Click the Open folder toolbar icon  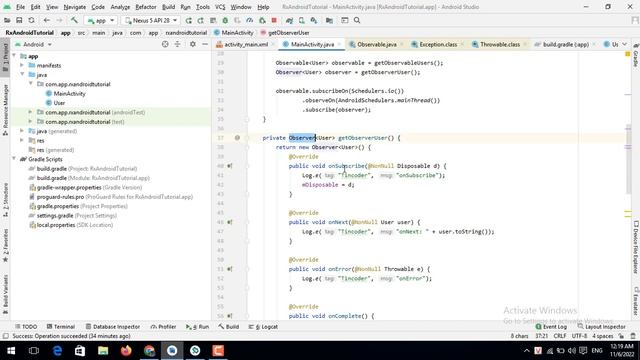pos(7,20)
